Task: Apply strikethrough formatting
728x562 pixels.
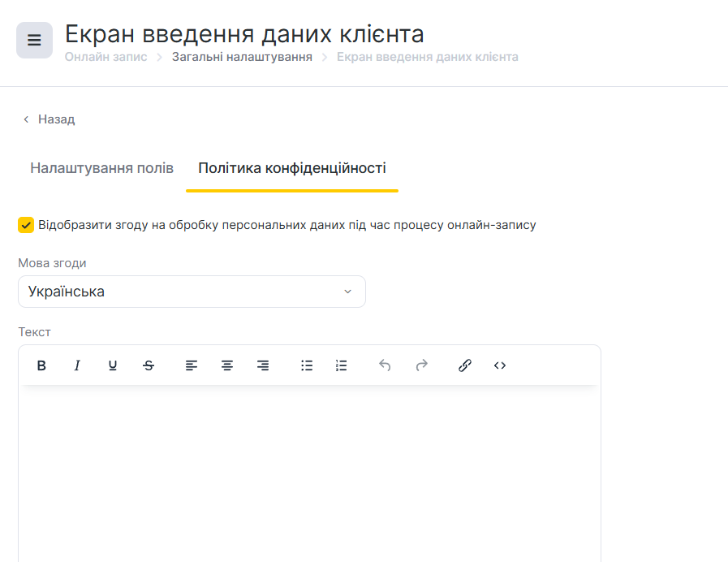Action: [149, 365]
